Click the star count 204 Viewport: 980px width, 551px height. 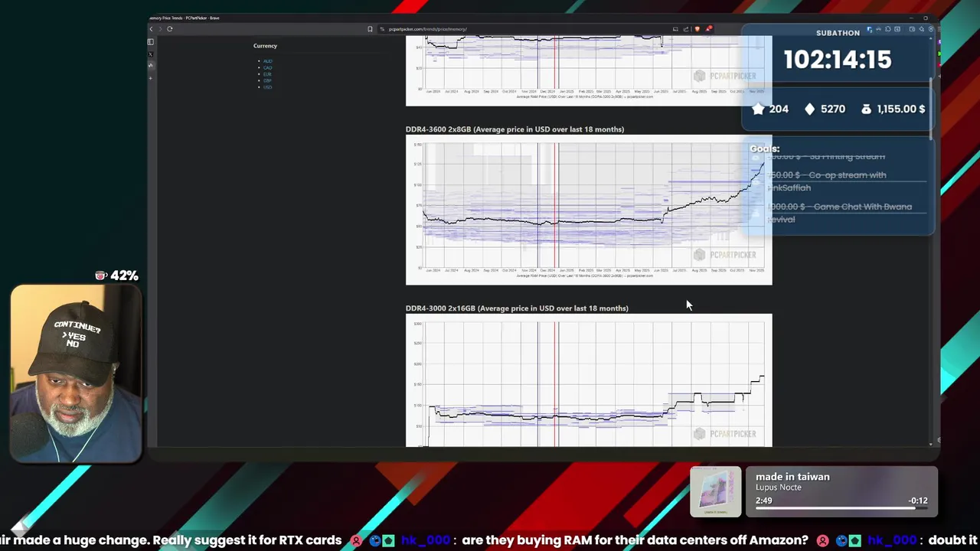pos(770,109)
